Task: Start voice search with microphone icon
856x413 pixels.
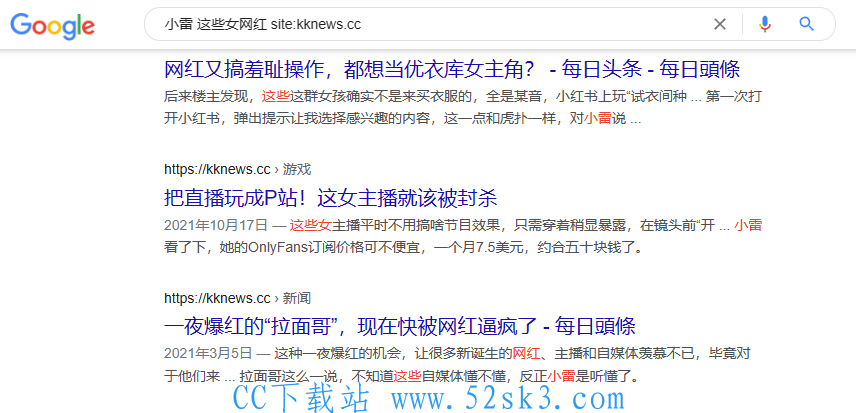Action: pos(765,24)
